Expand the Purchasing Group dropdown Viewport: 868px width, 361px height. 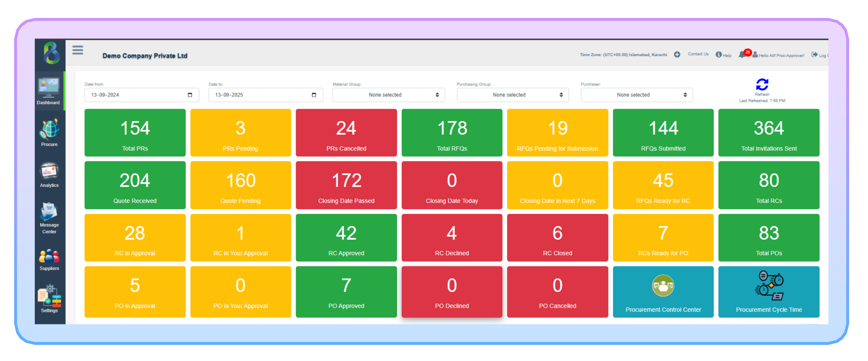pyautogui.click(x=513, y=95)
